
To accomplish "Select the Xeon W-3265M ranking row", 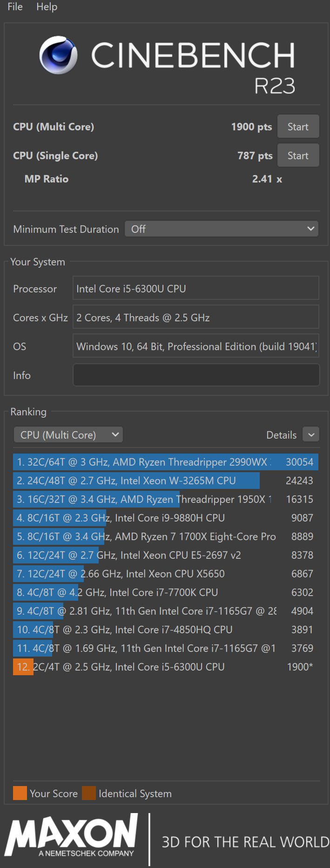I will click(166, 481).
